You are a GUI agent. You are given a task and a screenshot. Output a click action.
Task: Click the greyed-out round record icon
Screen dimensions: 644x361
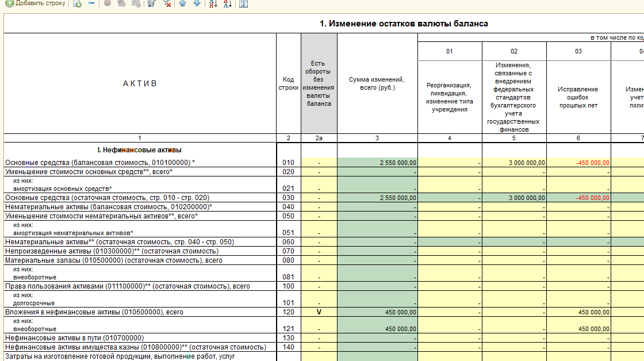coord(108,3)
